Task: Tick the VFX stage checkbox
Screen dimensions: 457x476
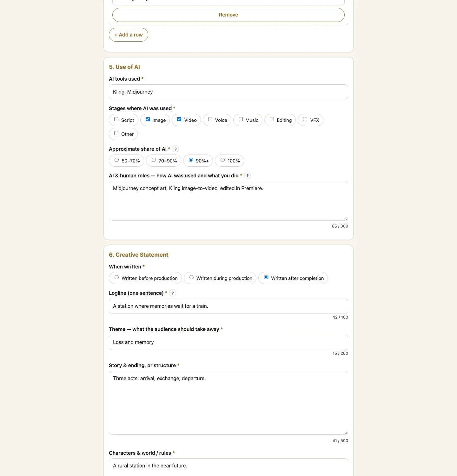Action: tap(305, 119)
